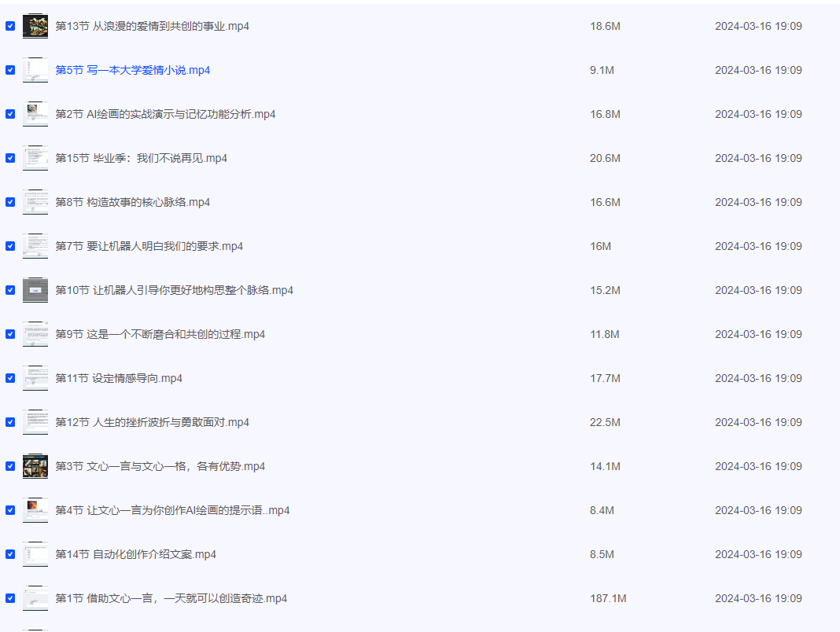
Task: Click file name 第9节 这是一个不断磨合和共创的过程.mp4
Action: pos(160,334)
